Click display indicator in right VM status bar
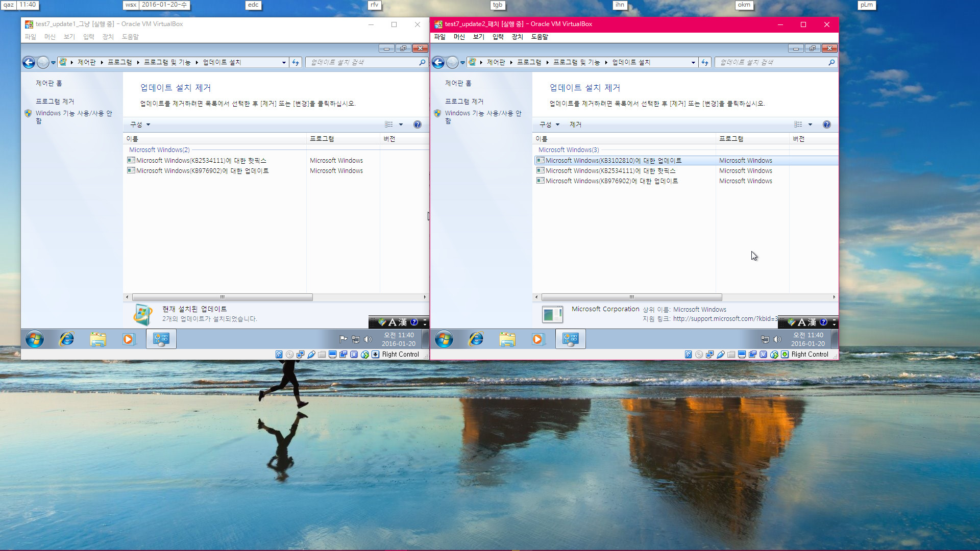This screenshot has width=980, height=551. tap(742, 355)
